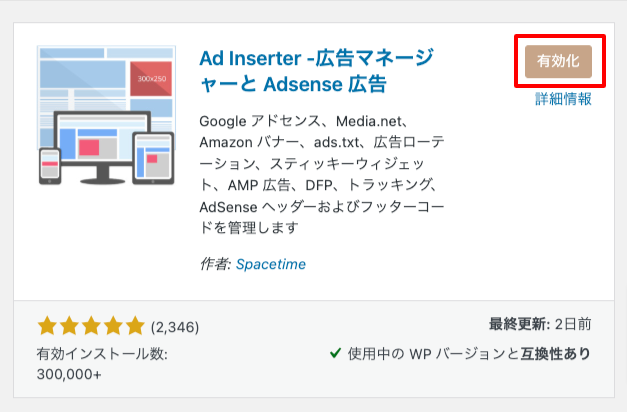The width and height of the screenshot is (627, 412).
Task: Click the fifth rating star
Action: (135, 325)
